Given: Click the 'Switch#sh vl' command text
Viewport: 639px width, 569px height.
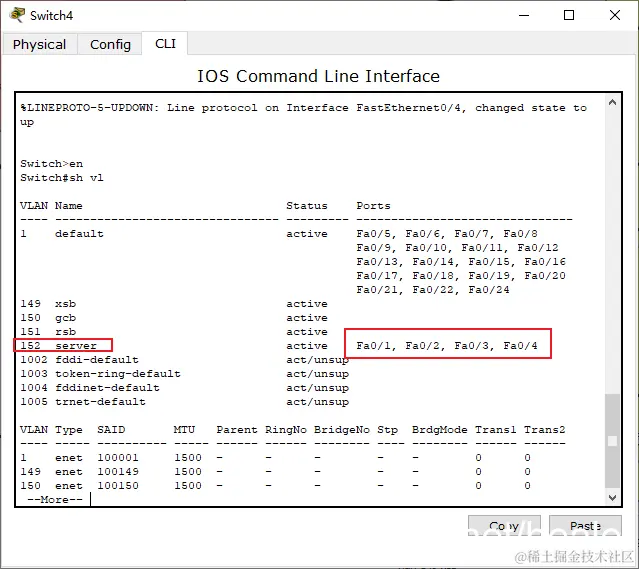Looking at the screenshot, I should point(62,178).
